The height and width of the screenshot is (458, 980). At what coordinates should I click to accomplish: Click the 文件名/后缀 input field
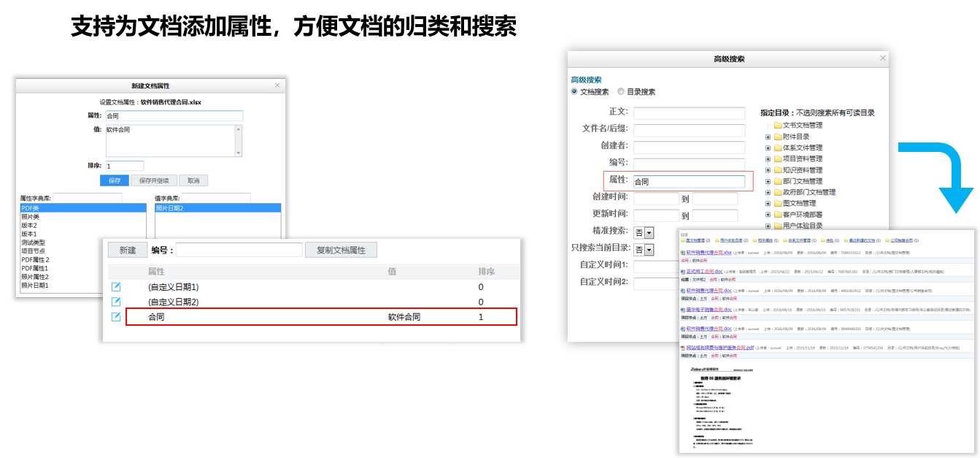click(689, 130)
